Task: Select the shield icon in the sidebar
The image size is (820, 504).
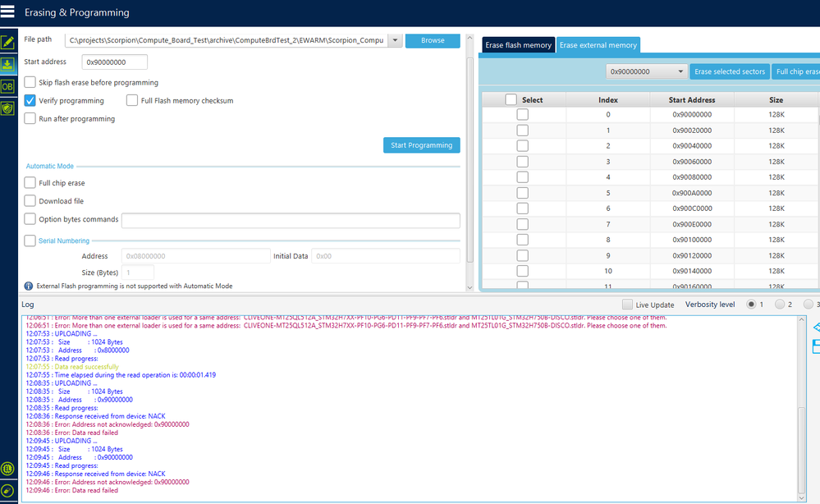Action: [7, 108]
